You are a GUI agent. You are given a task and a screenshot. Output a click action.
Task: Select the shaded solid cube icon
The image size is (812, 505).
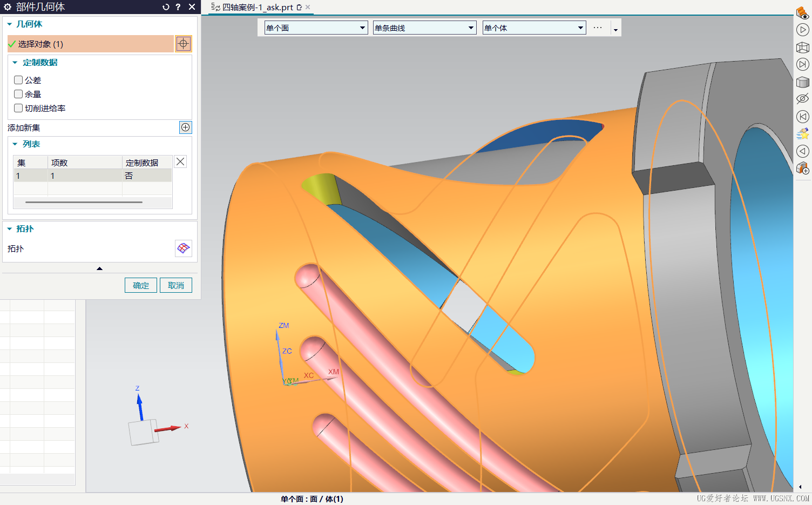[802, 82]
